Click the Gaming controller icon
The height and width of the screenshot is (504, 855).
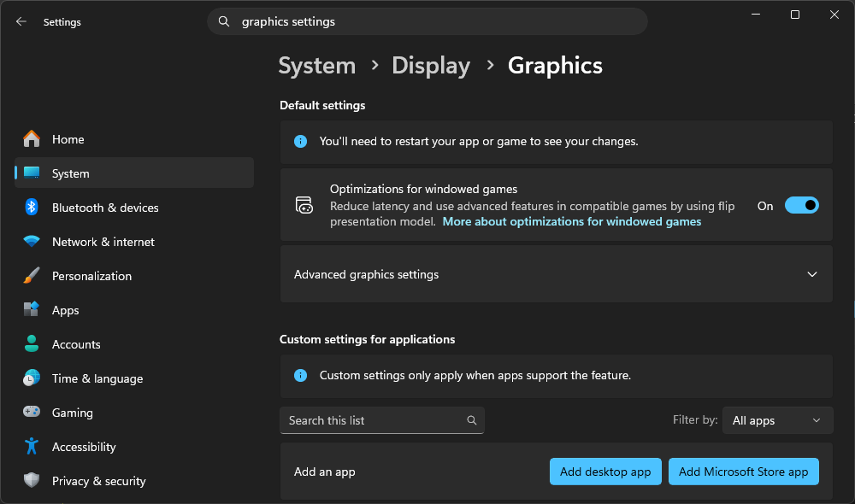32,412
